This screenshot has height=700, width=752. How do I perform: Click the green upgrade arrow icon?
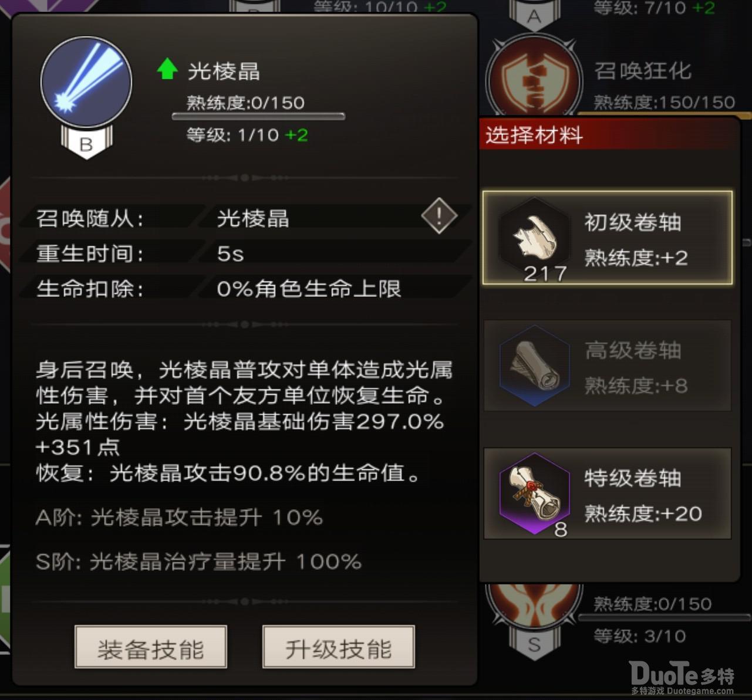(167, 69)
